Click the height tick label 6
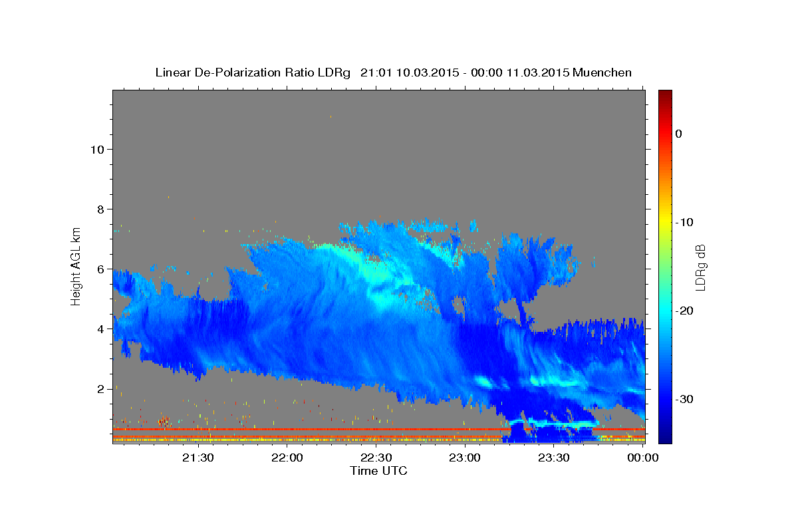Screen dimensions: 798x532 (x=102, y=269)
